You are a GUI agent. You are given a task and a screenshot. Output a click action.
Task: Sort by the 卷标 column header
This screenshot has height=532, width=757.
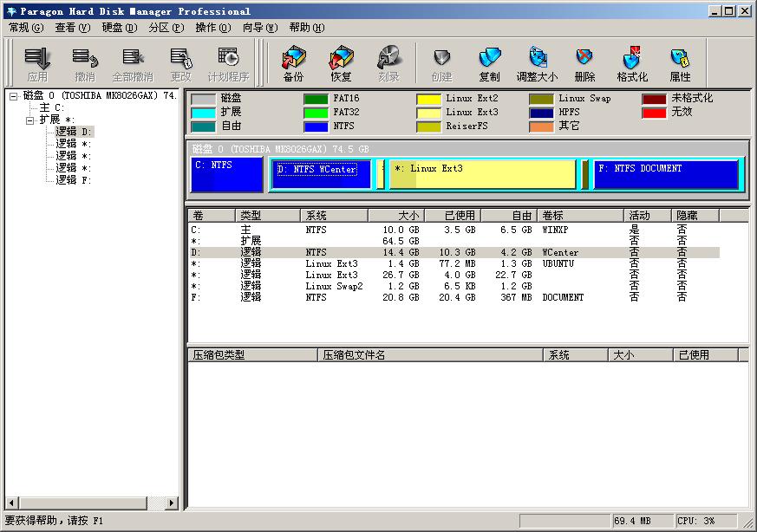[x=581, y=215]
